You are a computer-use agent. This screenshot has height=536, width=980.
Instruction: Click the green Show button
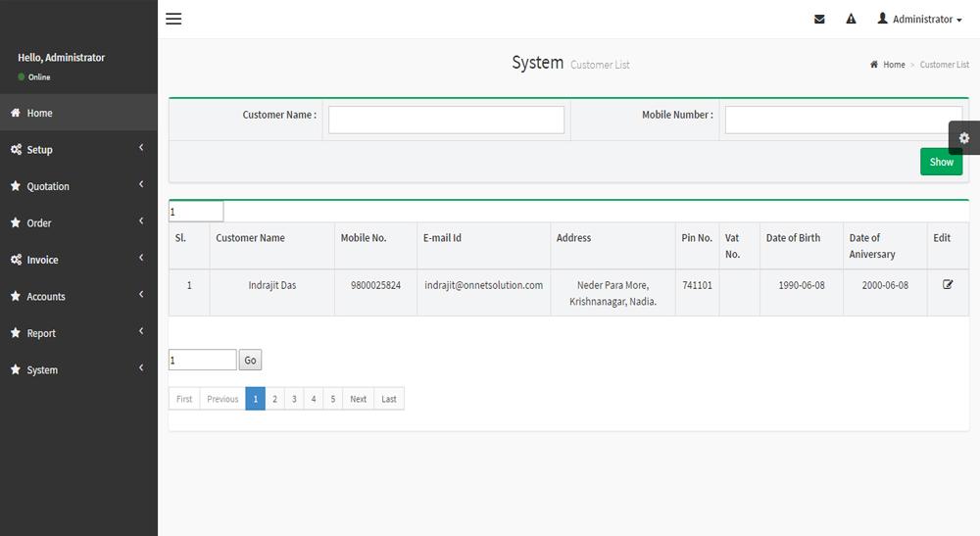tap(941, 162)
